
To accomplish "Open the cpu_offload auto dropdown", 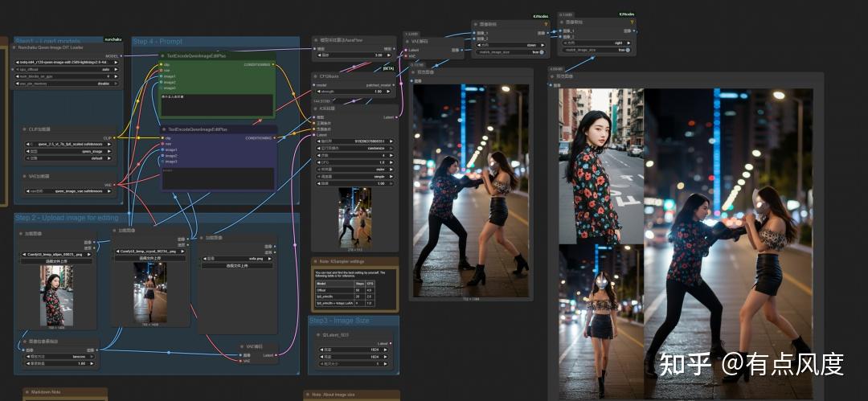I will pos(68,70).
